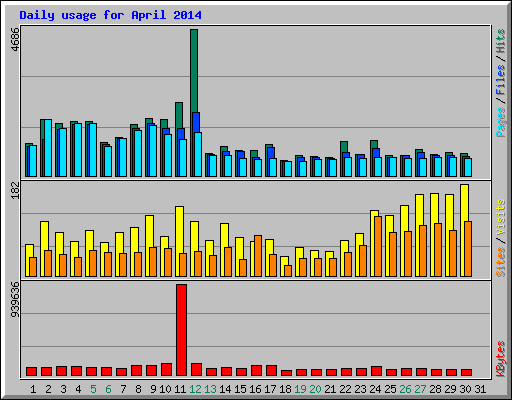The image size is (512, 400).
Task: Click day 20 green label on the x-axis
Action: (315, 389)
